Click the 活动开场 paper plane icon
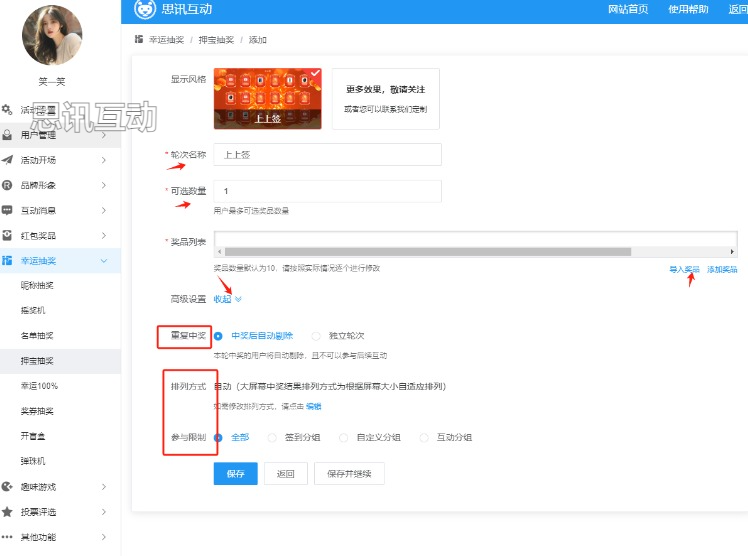This screenshot has height=556, width=748. pos(7,160)
